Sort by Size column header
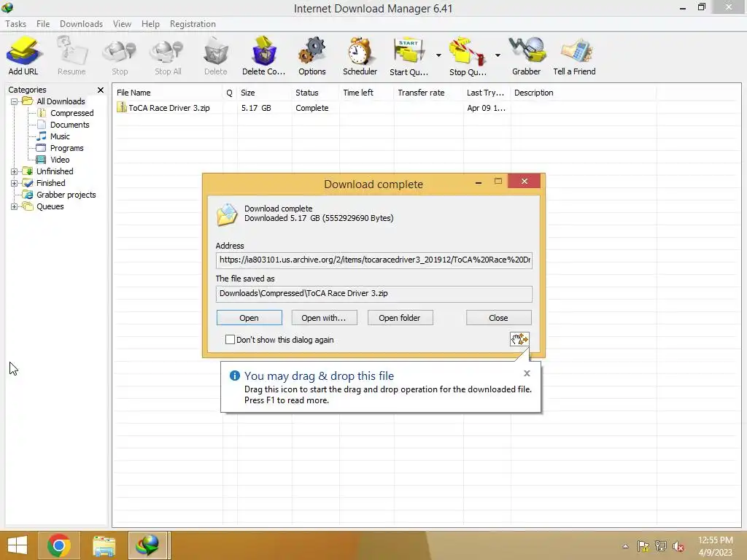 click(x=264, y=93)
